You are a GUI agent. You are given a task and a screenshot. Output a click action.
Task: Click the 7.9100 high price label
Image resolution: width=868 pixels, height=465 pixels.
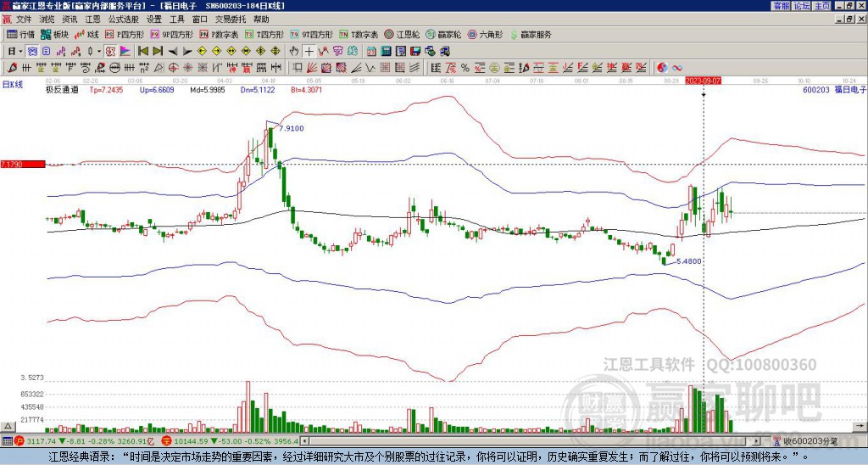(x=292, y=129)
